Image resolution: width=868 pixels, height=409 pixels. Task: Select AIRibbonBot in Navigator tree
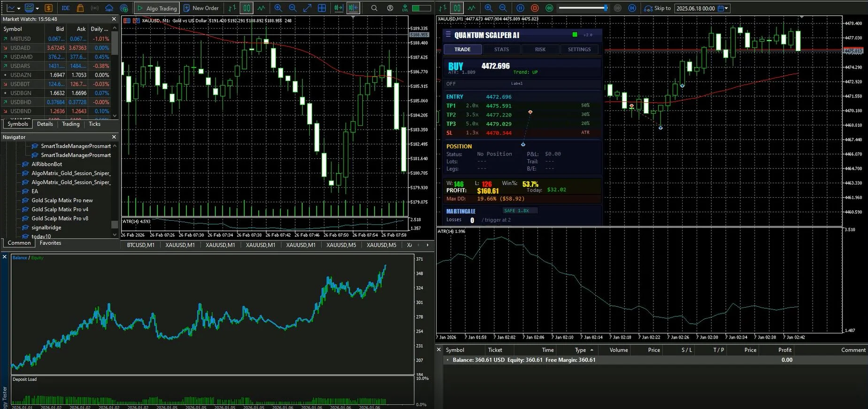46,164
